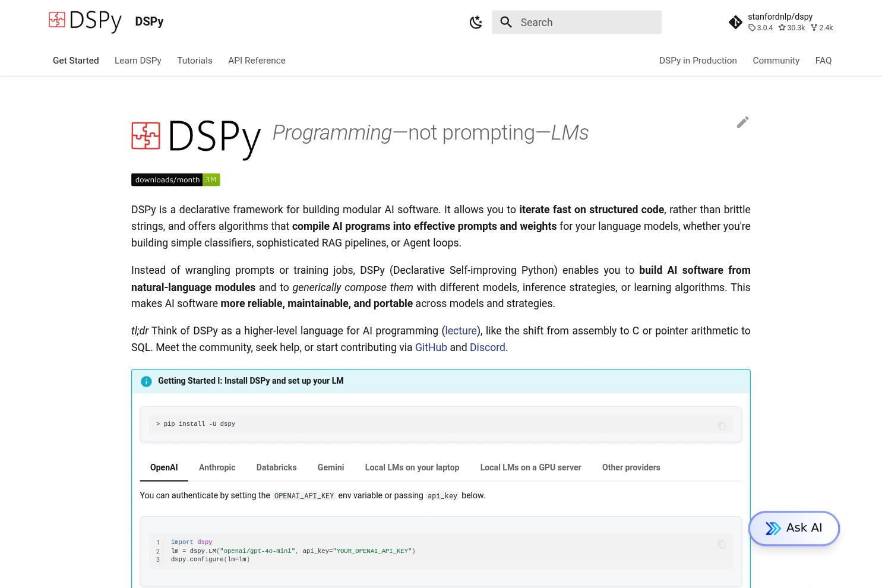Image resolution: width=882 pixels, height=588 pixels.
Task: Copy the pip install command
Action: [722, 425]
